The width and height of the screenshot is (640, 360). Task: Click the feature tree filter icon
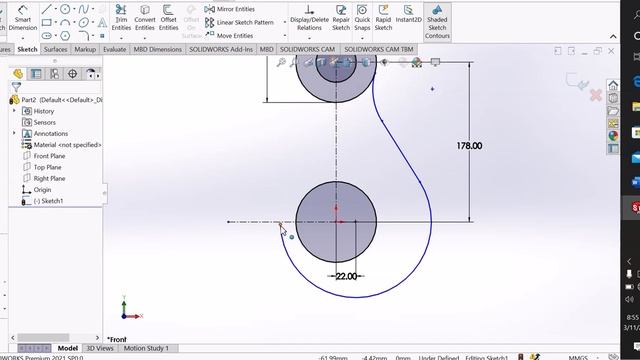[16, 87]
